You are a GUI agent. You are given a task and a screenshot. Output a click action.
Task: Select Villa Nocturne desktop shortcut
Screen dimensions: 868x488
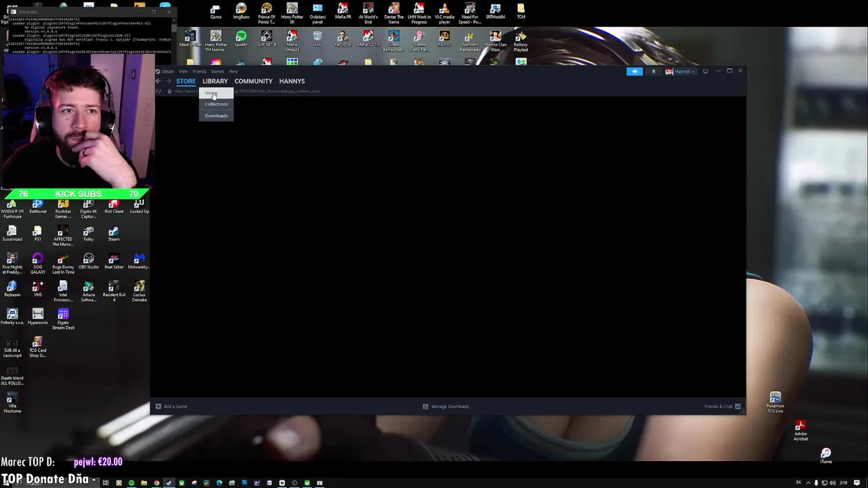[x=12, y=403]
